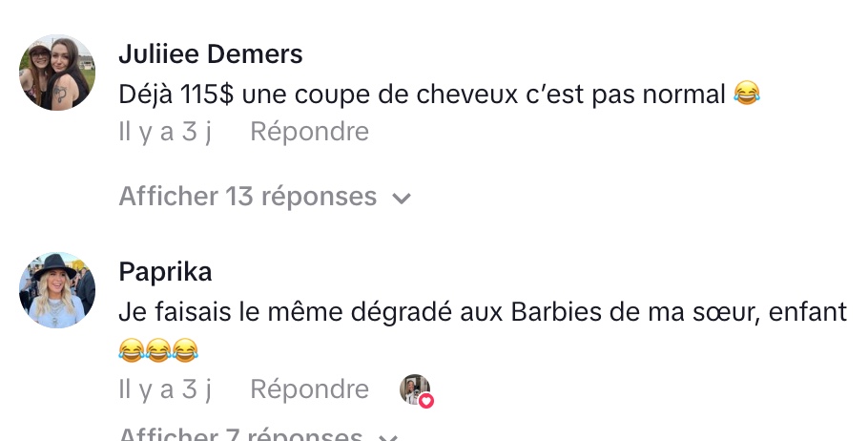Screen dimensions: 868x441
Task: Open Juliiee Demers' profile picture
Action: click(x=57, y=73)
